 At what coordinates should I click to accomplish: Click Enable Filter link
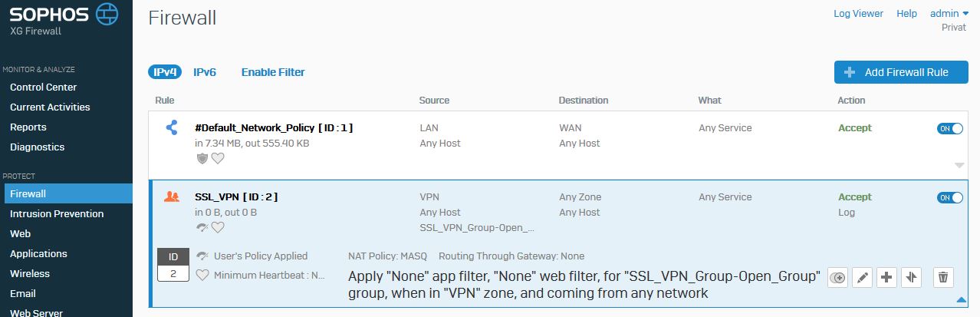click(273, 72)
